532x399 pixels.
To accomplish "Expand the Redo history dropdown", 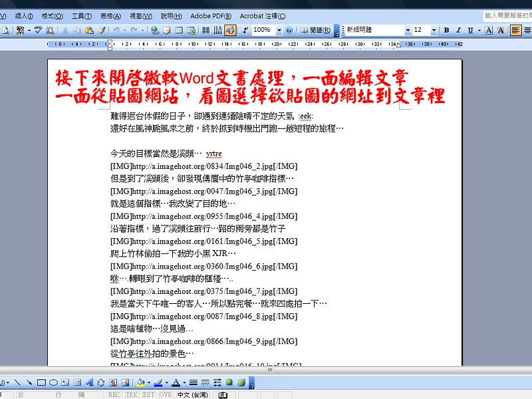I will click(142, 30).
